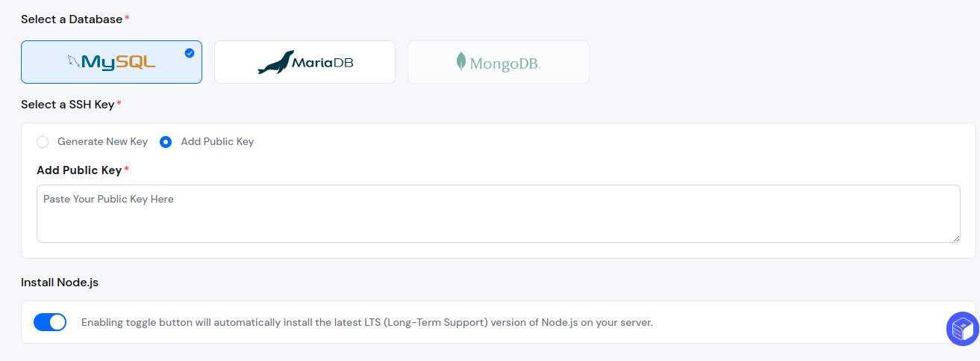
Task: Select the Add Public Key radio button
Action: pos(166,142)
